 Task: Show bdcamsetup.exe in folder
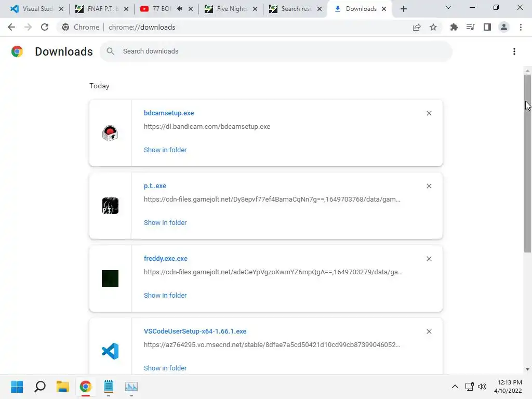click(165, 150)
